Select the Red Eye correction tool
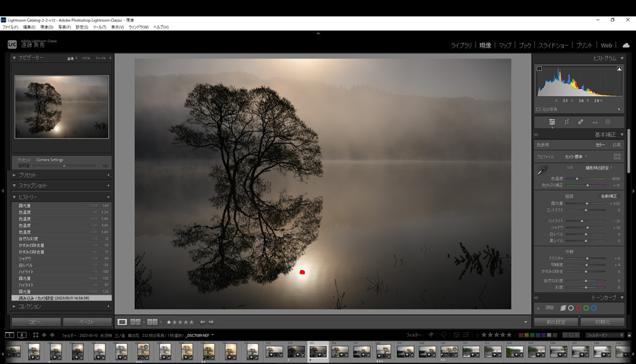 [x=595, y=122]
